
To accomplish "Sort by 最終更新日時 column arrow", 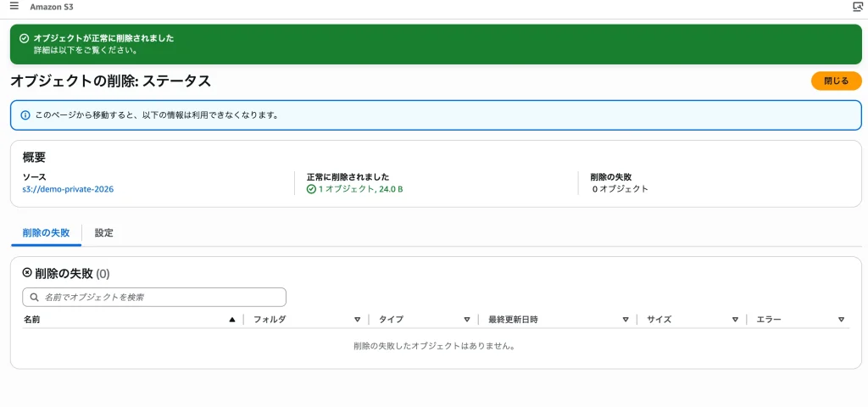I will [x=625, y=320].
